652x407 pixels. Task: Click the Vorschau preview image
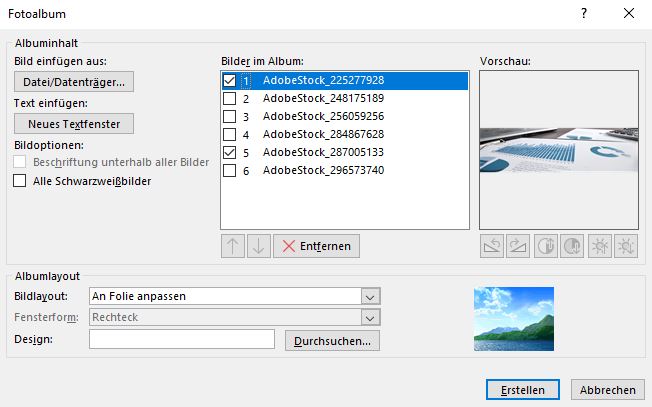tap(559, 150)
